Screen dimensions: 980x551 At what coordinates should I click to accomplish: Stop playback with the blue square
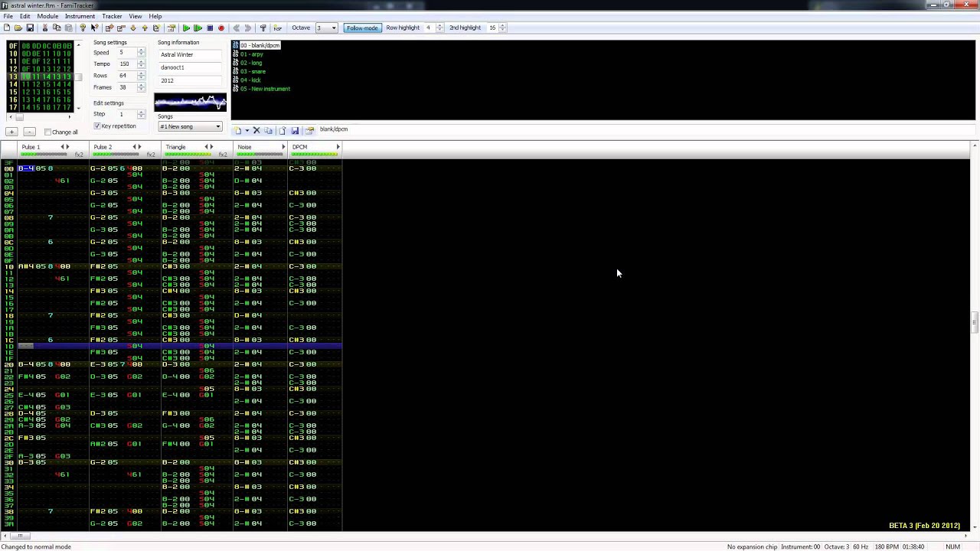[210, 28]
